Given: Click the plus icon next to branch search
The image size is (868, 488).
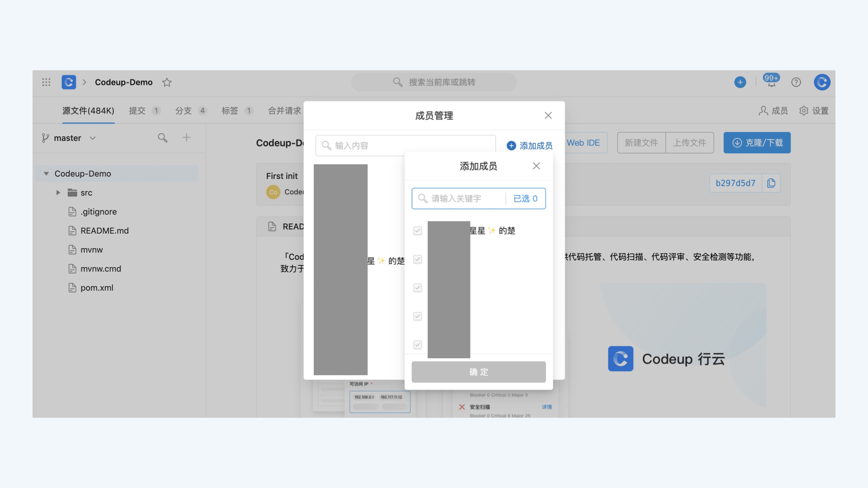Looking at the screenshot, I should coord(186,137).
